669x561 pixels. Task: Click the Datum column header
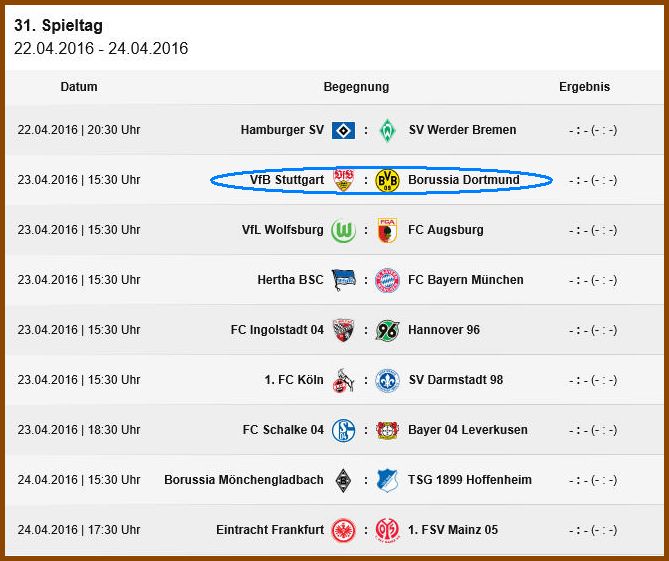coord(79,87)
